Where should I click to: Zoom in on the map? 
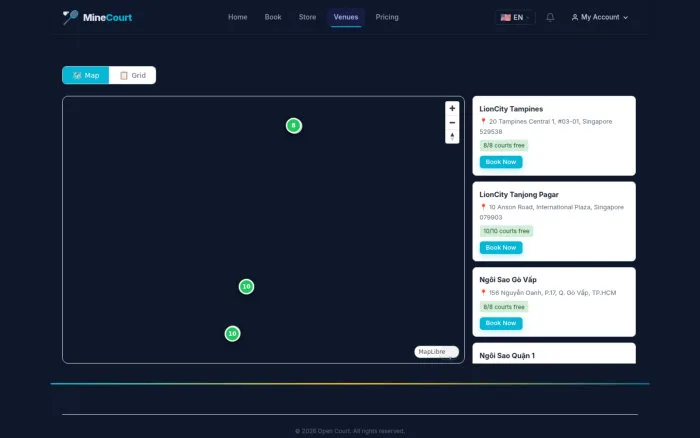click(x=452, y=108)
